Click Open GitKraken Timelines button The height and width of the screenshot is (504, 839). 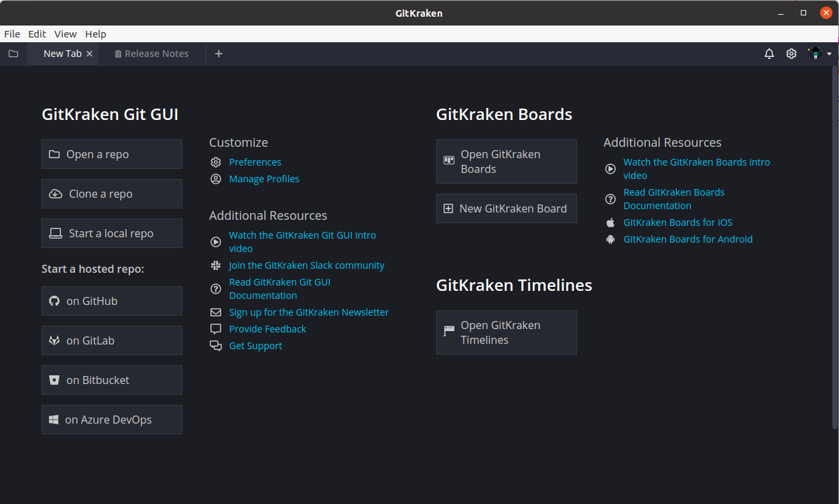tap(507, 332)
